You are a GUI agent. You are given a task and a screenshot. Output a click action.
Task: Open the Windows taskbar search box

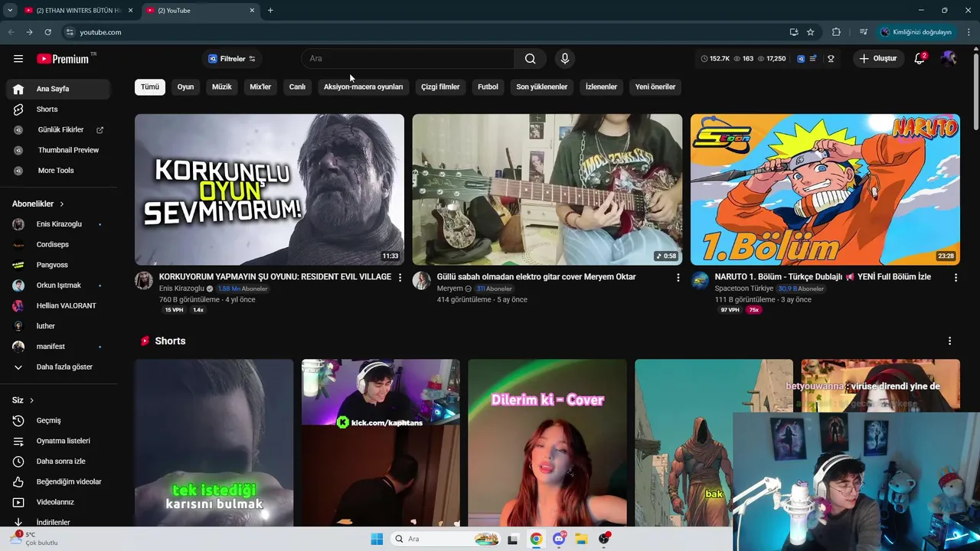tap(446, 539)
